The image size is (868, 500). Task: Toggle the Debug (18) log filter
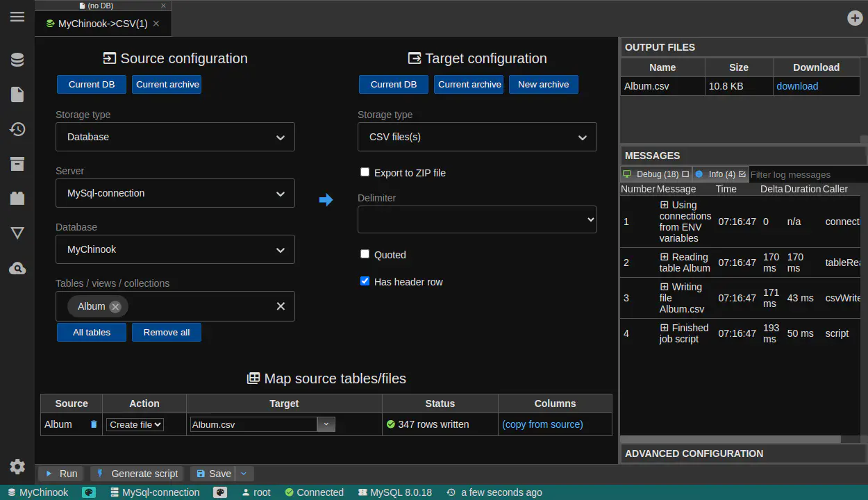(656, 174)
